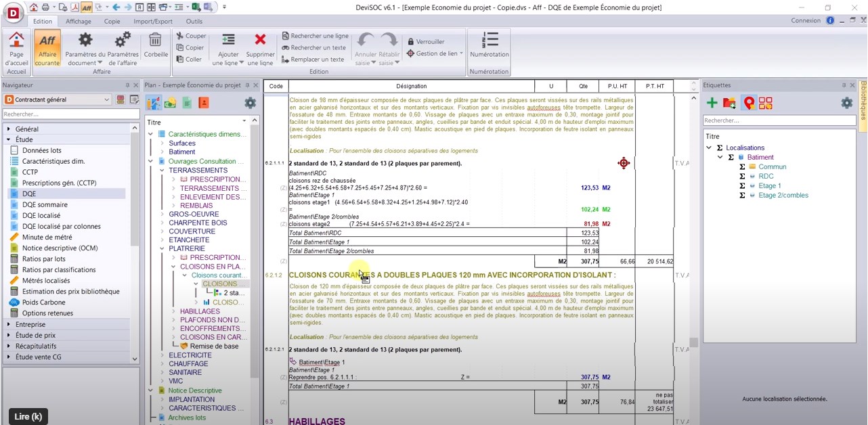The width and height of the screenshot is (868, 425).
Task: Click Supprimer une ligne red X
Action: 260,46
